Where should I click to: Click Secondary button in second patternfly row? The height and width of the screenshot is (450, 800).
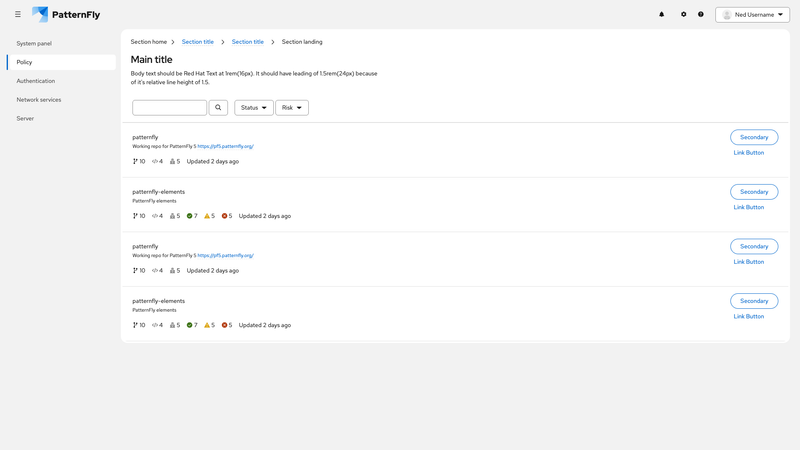pyautogui.click(x=754, y=246)
